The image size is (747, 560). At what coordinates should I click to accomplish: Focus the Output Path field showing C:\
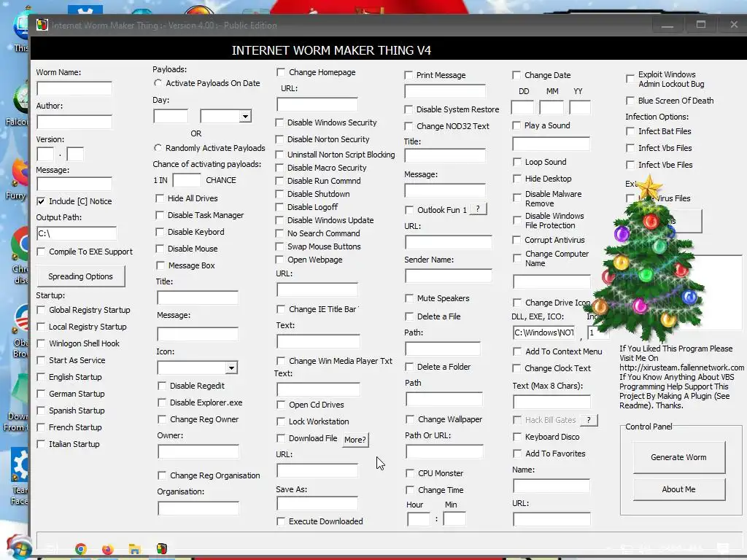[77, 233]
